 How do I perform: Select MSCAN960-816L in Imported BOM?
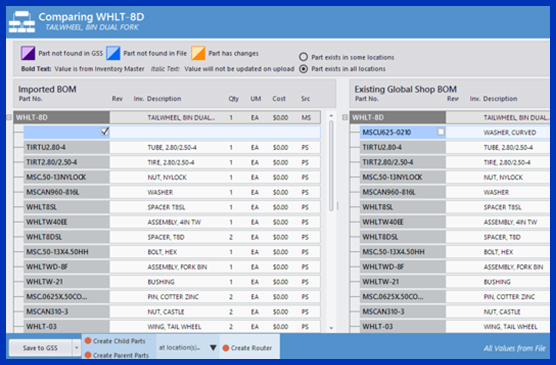pos(66,192)
